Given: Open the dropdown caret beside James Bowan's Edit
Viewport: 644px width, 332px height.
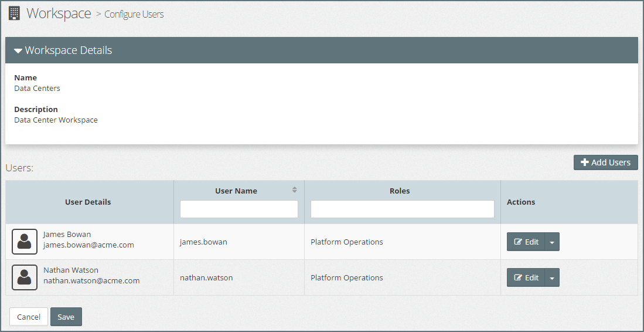Looking at the screenshot, I should 552,242.
